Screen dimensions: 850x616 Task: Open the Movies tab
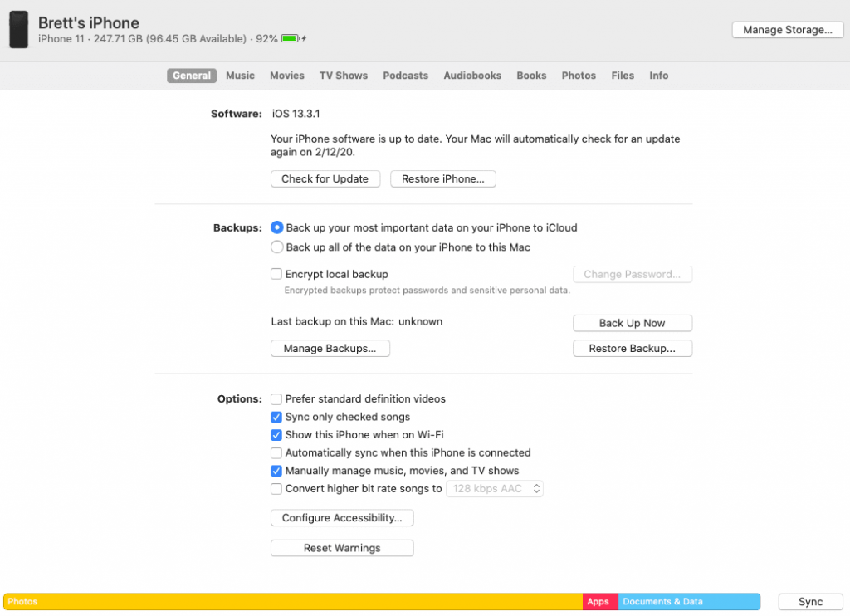click(x=286, y=76)
